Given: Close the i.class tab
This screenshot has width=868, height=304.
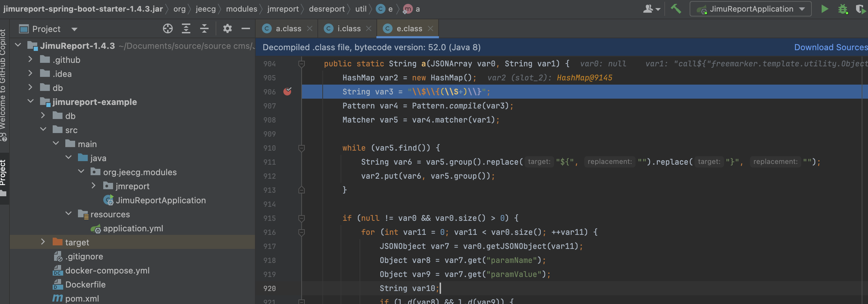Looking at the screenshot, I should pyautogui.click(x=369, y=28).
